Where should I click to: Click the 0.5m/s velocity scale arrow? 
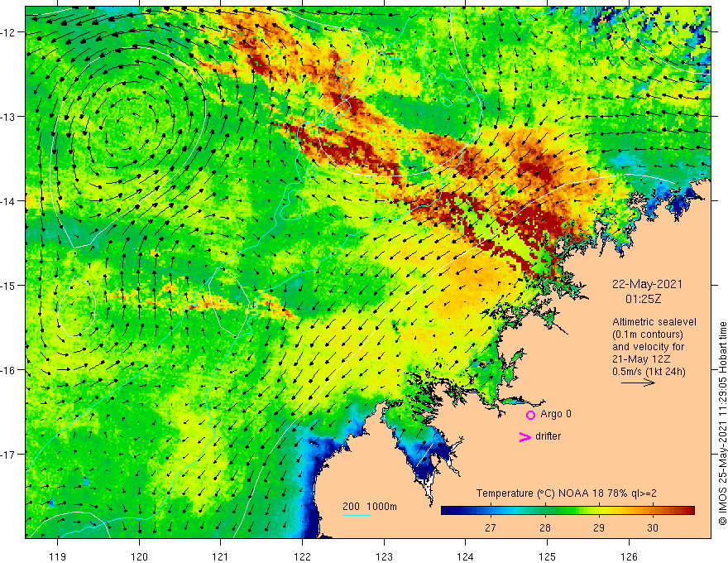638,383
